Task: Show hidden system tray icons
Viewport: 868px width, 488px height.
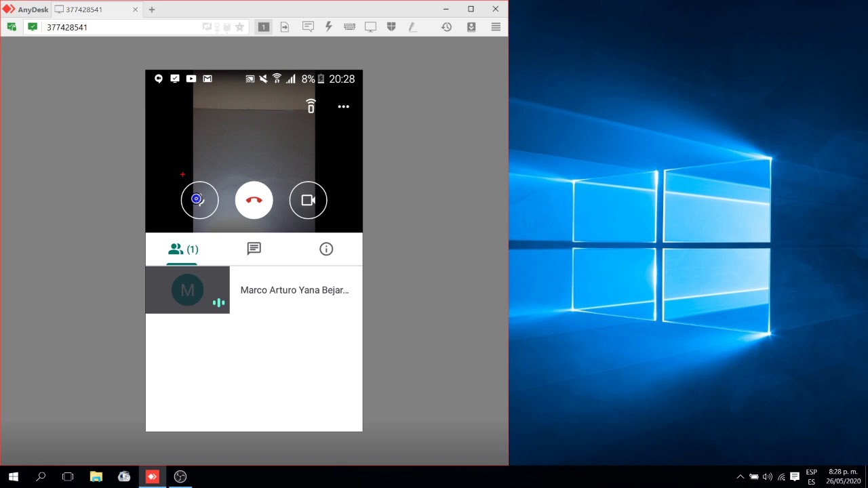Action: click(740, 476)
